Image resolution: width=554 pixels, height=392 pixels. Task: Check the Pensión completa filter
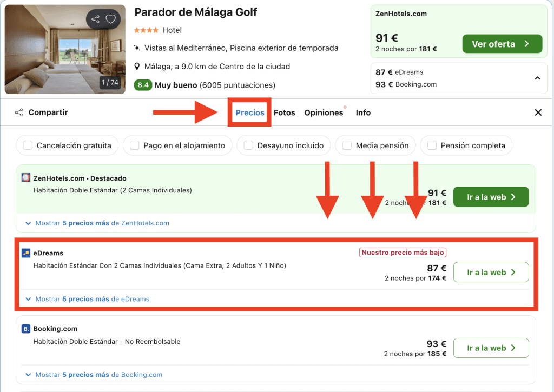(x=432, y=145)
